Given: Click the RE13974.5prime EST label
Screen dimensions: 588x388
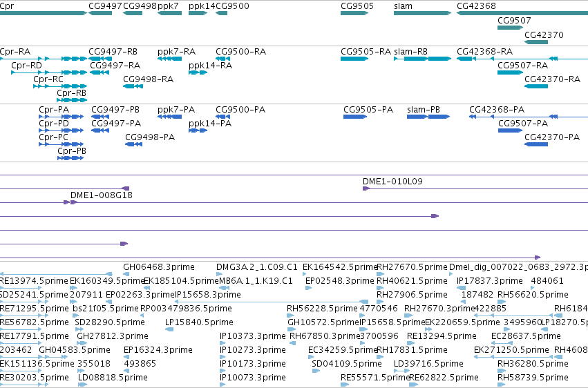Looking at the screenshot, I should [34, 281].
